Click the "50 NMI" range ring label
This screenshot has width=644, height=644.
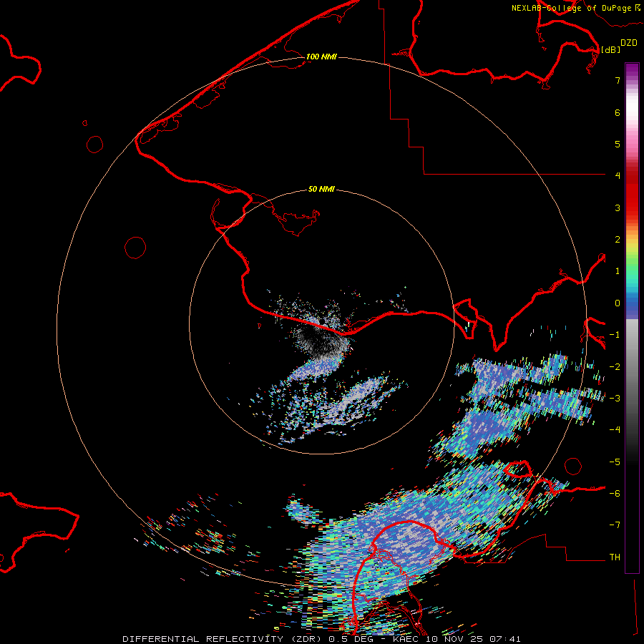321,189
